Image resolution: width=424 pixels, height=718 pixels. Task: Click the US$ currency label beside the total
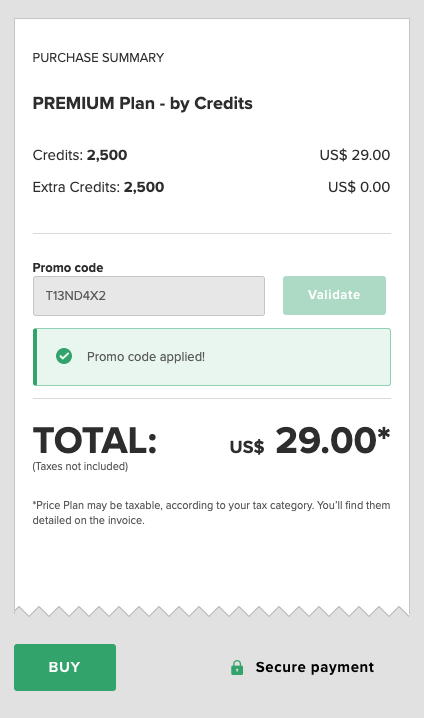pyautogui.click(x=247, y=447)
